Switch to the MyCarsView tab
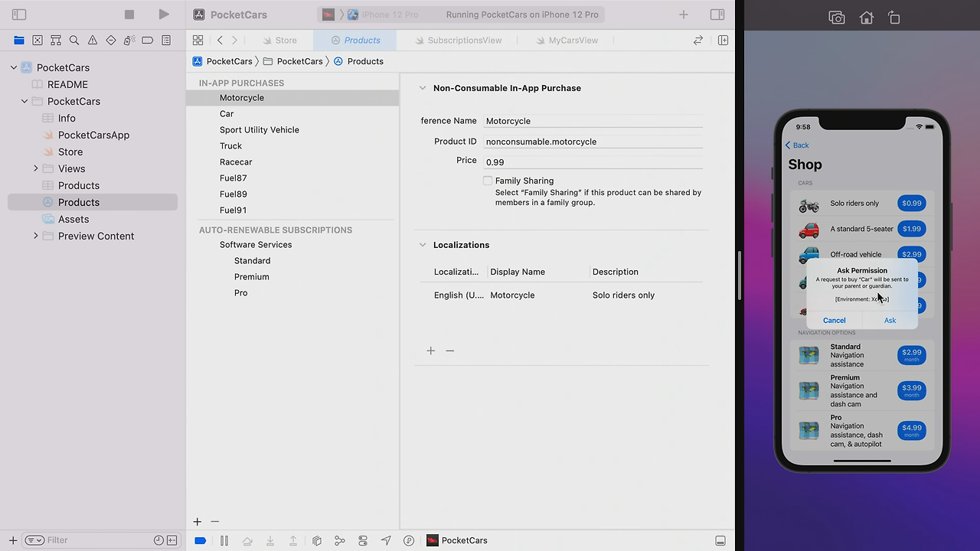This screenshot has height=551, width=980. 567,40
